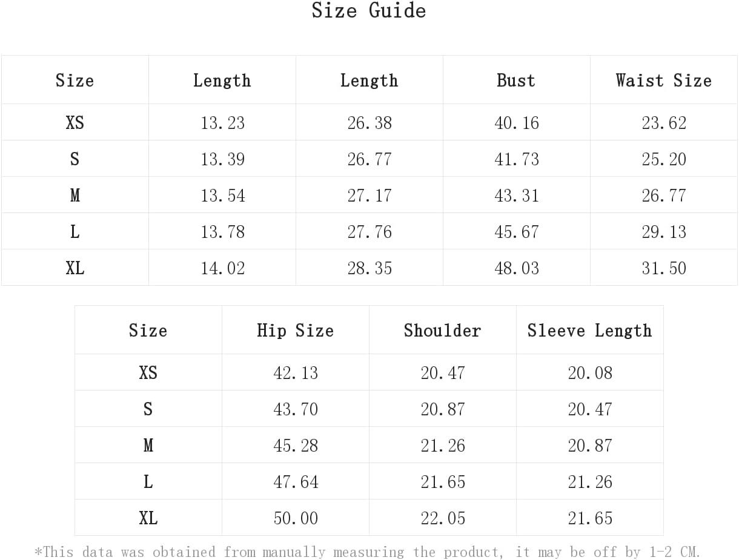Click the XL length value 14.02

(x=223, y=268)
